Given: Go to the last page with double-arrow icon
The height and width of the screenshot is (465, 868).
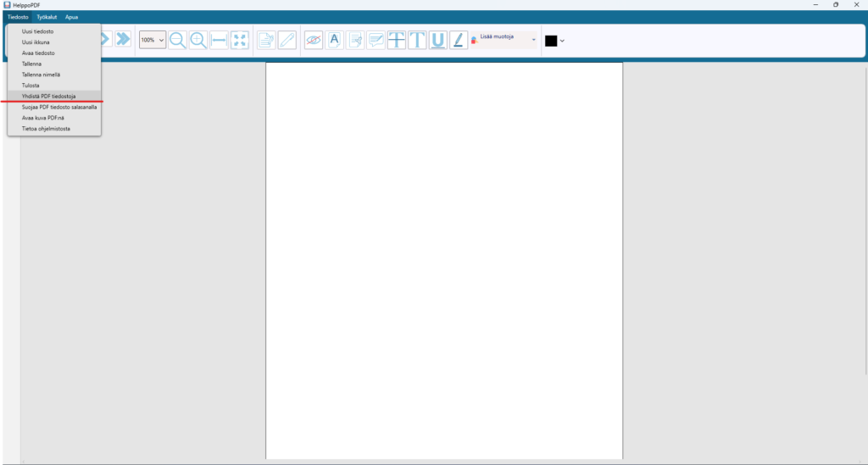Looking at the screenshot, I should click(x=123, y=39).
